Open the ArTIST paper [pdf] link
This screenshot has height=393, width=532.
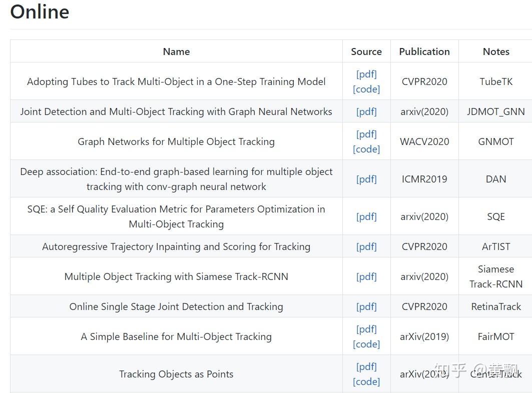pos(366,246)
